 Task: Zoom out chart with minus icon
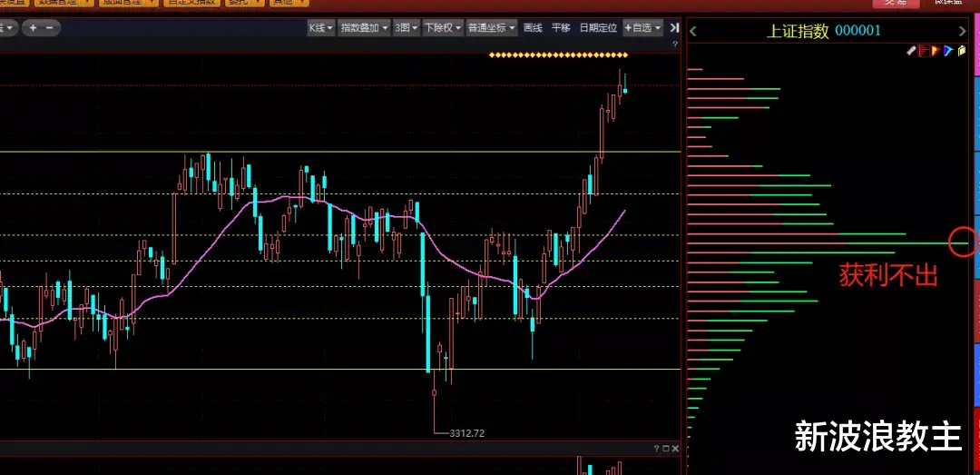(49, 27)
